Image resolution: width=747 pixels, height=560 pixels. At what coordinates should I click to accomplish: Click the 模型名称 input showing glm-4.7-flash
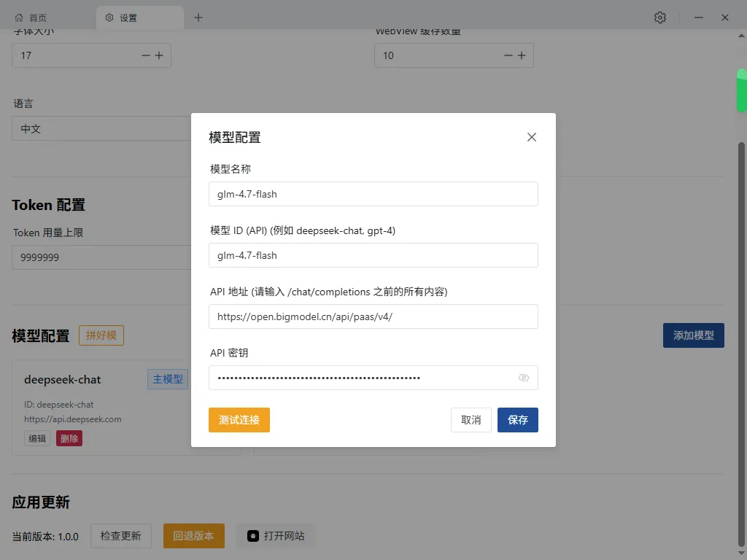[x=373, y=194]
